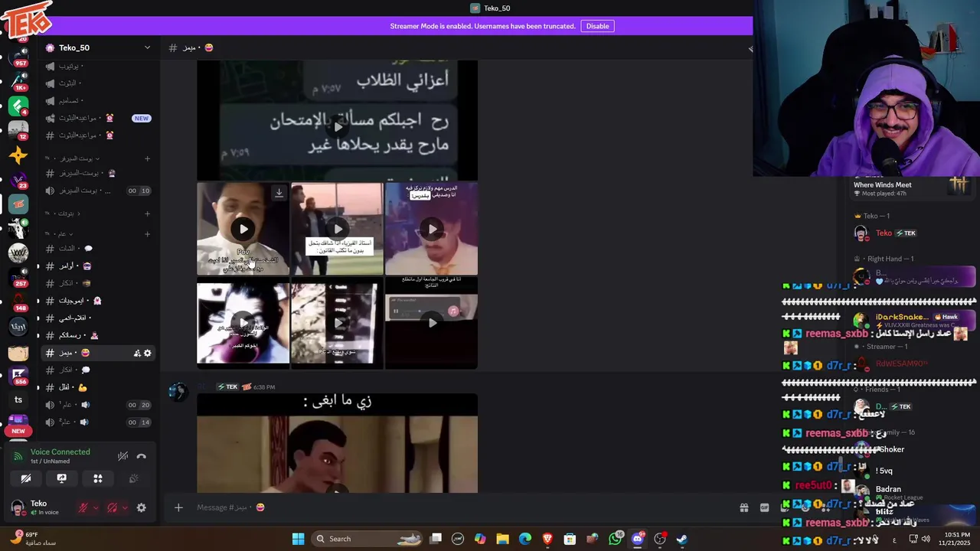Image resolution: width=980 pixels, height=551 pixels.
Task: Open the weather widget showing 69°F
Action: [34, 539]
